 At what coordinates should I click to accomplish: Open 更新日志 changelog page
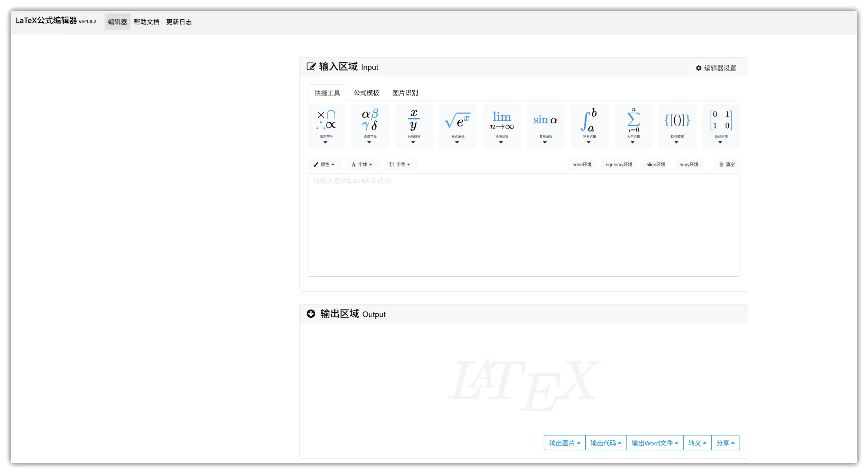[x=179, y=22]
